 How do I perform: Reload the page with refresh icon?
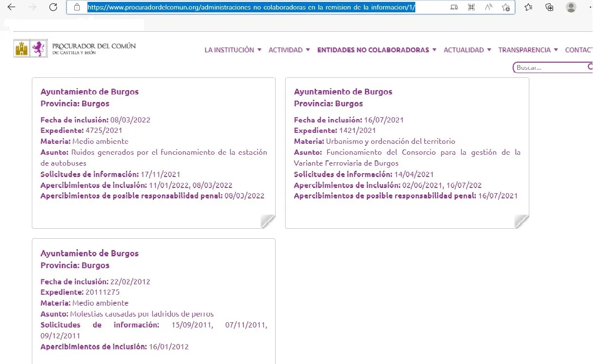53,7
